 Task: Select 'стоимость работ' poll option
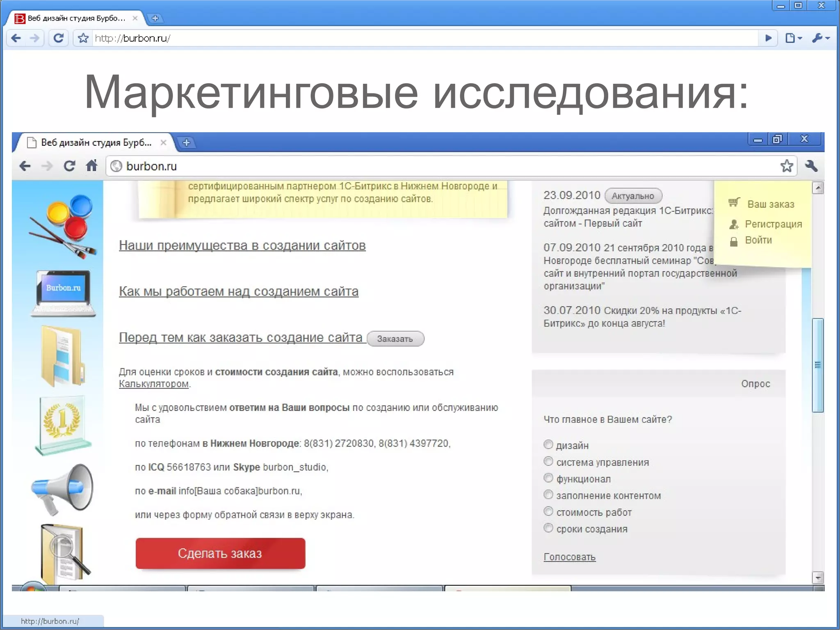[x=548, y=511]
